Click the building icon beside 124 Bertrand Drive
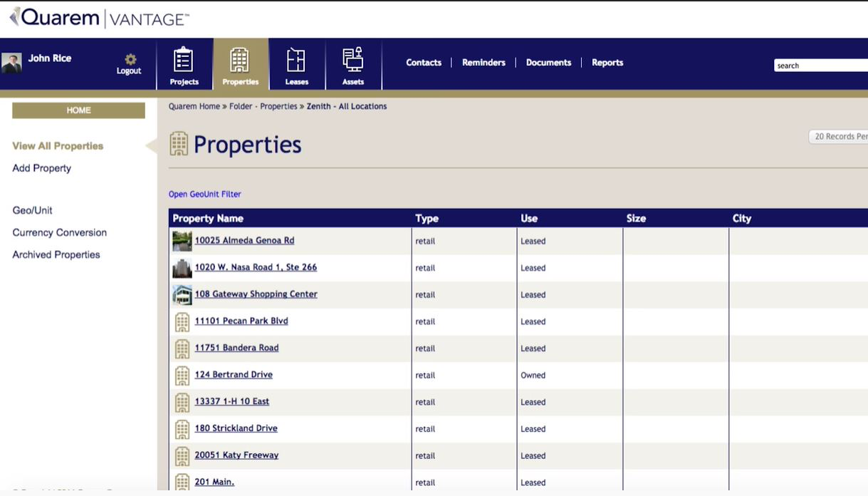Viewport: 868px width, 496px height. click(182, 376)
